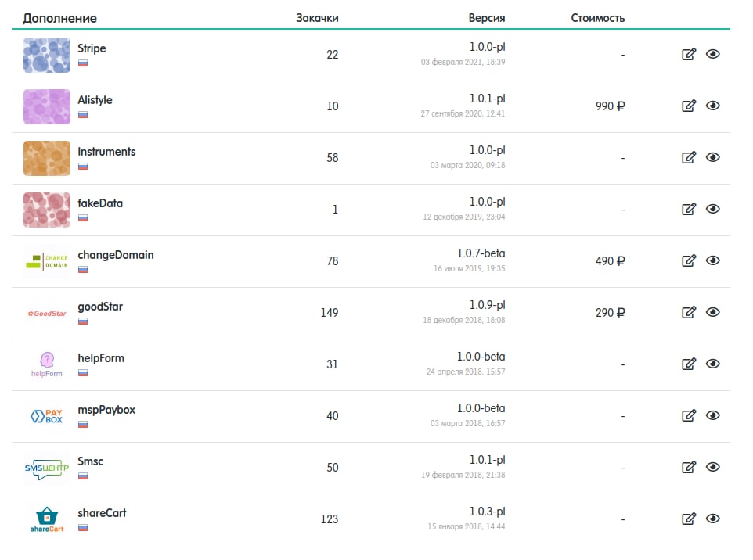Click the edit pencil for fakeData
Screen dimensions: 753x560
(689, 209)
